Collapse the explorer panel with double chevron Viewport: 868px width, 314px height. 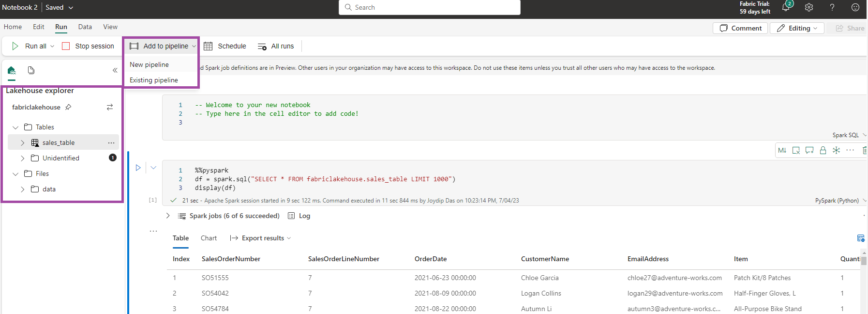(115, 70)
